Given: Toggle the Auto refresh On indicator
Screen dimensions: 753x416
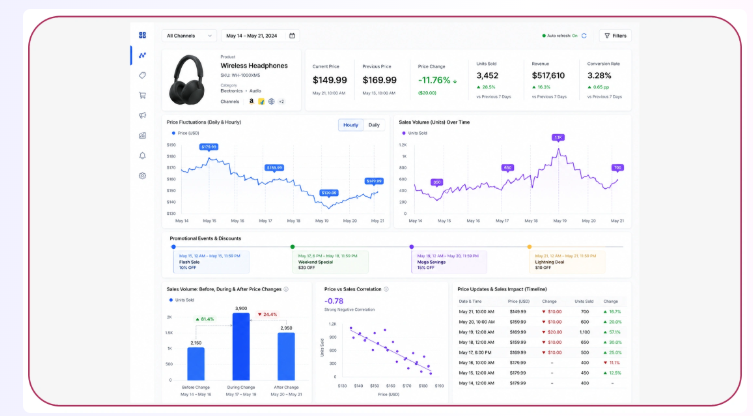Looking at the screenshot, I should click(560, 36).
